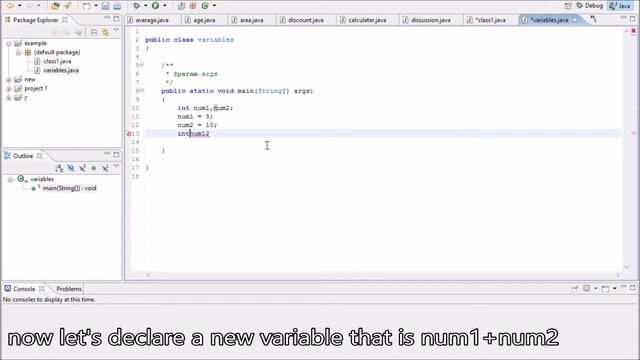Toggle Hide Local Types in Outline
Viewport: 640px width, 360px height.
pyautogui.click(x=105, y=168)
